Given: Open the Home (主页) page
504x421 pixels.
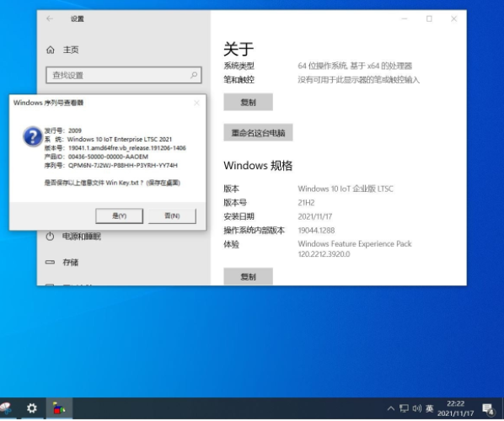Looking at the screenshot, I should 62,50.
